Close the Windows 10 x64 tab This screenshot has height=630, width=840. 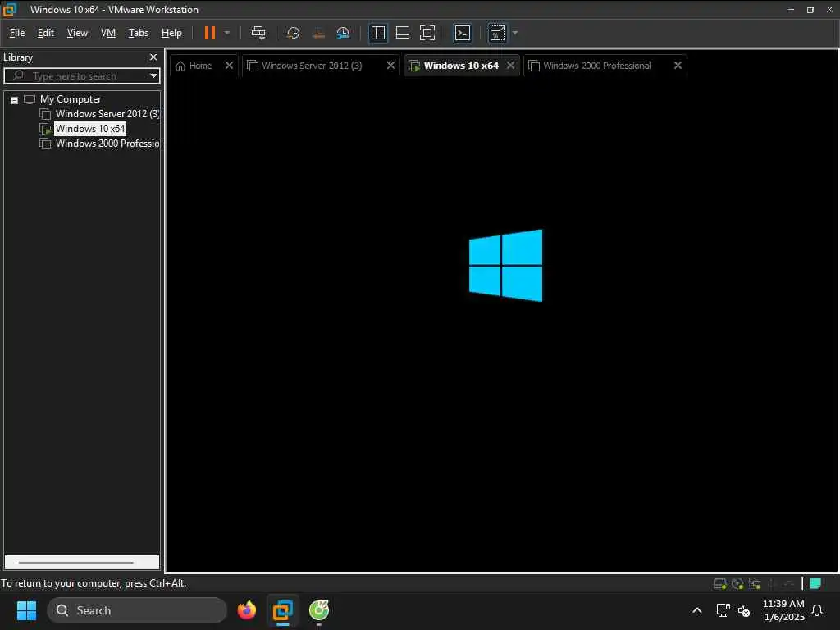pos(510,66)
